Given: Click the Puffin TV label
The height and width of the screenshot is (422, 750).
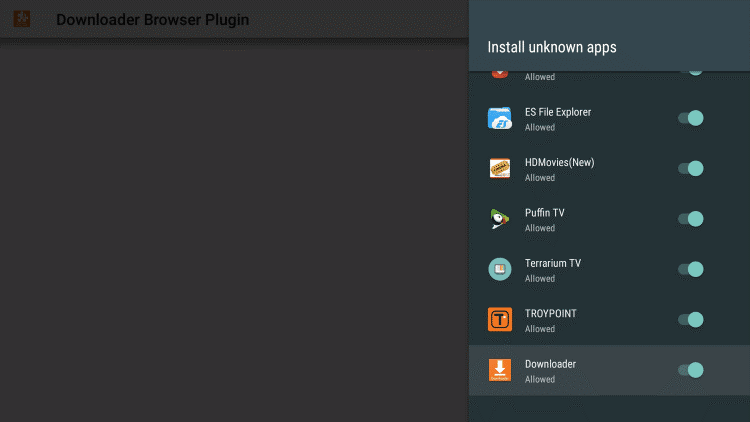Looking at the screenshot, I should pyautogui.click(x=545, y=213).
